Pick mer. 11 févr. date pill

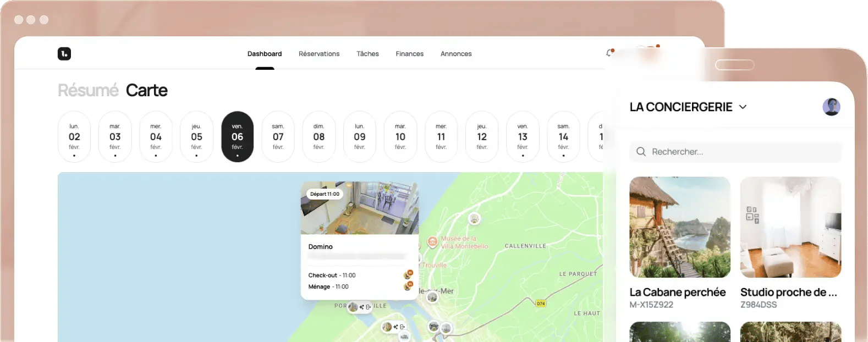pyautogui.click(x=441, y=137)
